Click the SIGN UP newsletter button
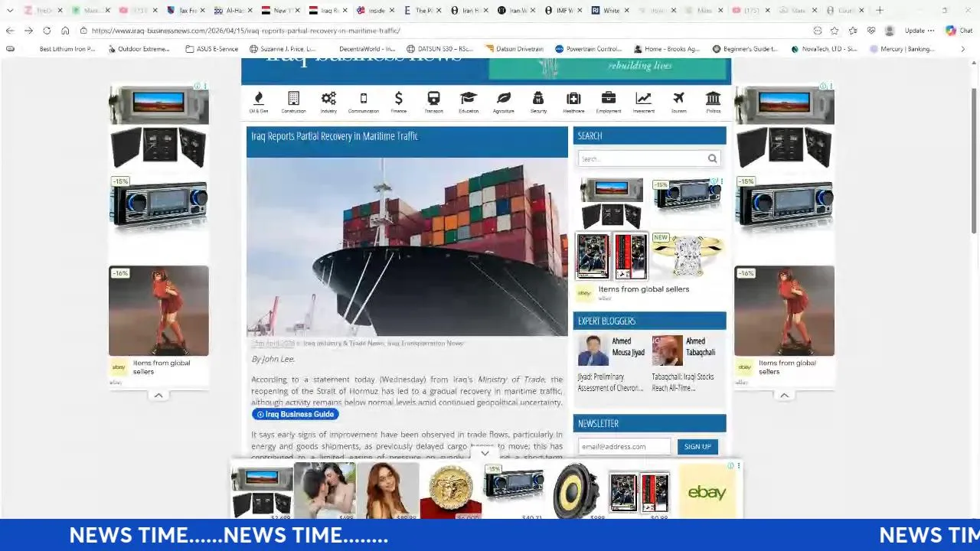980x551 pixels. click(697, 446)
